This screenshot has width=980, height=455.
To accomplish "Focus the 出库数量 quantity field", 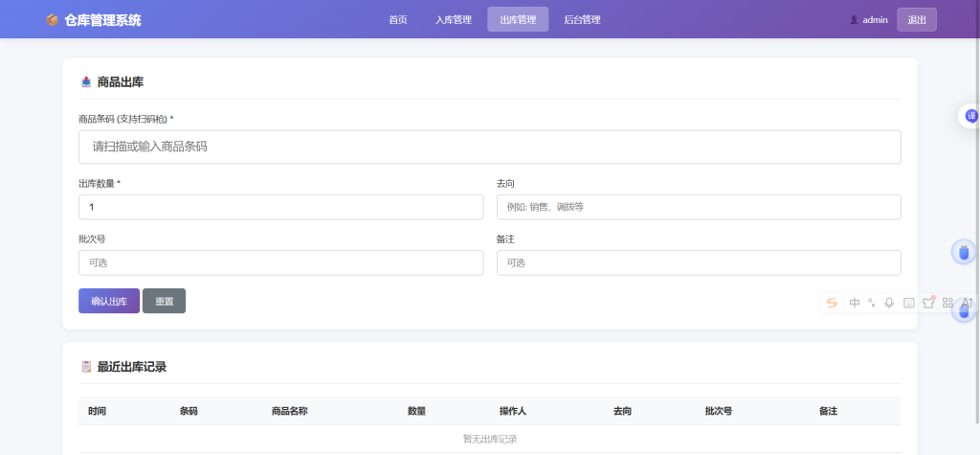I will click(281, 207).
